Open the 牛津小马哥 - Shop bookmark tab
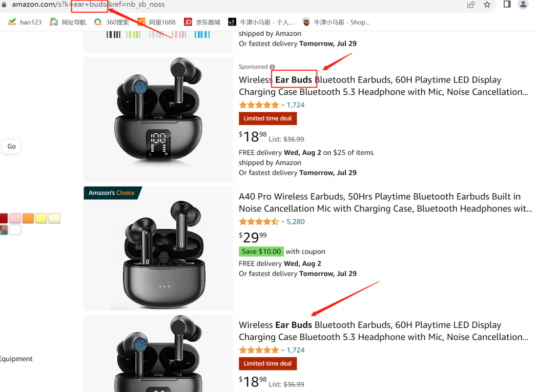This screenshot has height=392, width=536. 336,22
